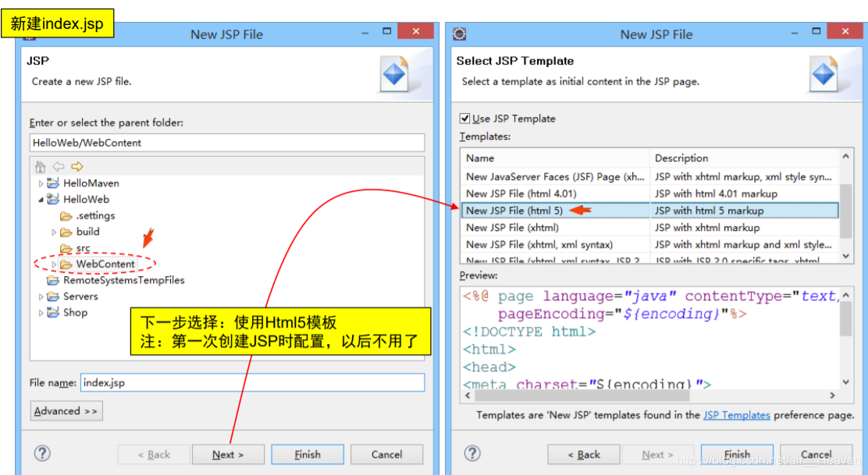The image size is (868, 475).
Task: Select template New JSP File (html 5)
Action: 649,211
